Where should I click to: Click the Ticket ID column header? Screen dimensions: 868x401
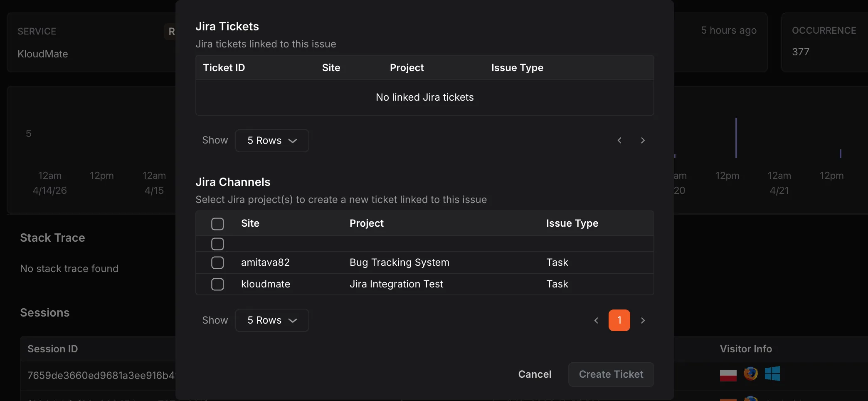pyautogui.click(x=224, y=68)
